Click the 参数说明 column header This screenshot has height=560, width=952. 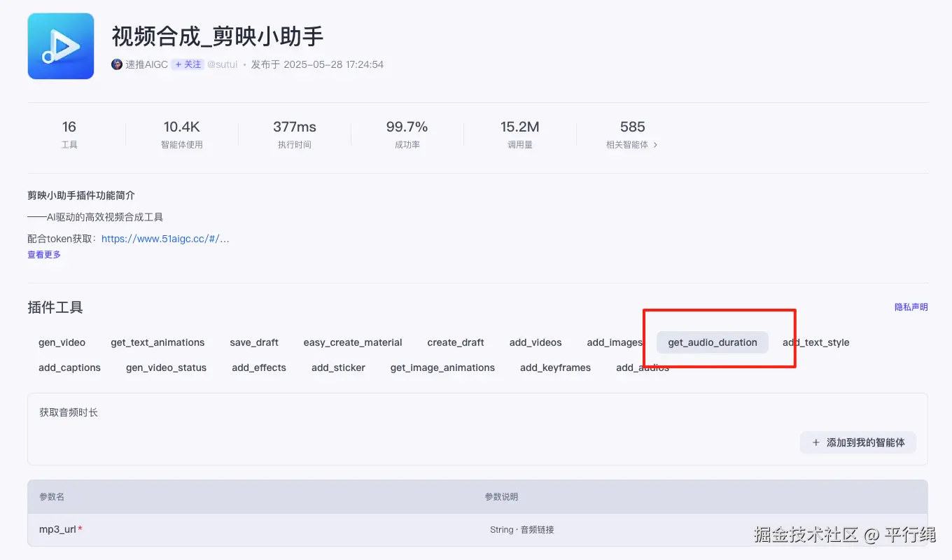pos(501,496)
